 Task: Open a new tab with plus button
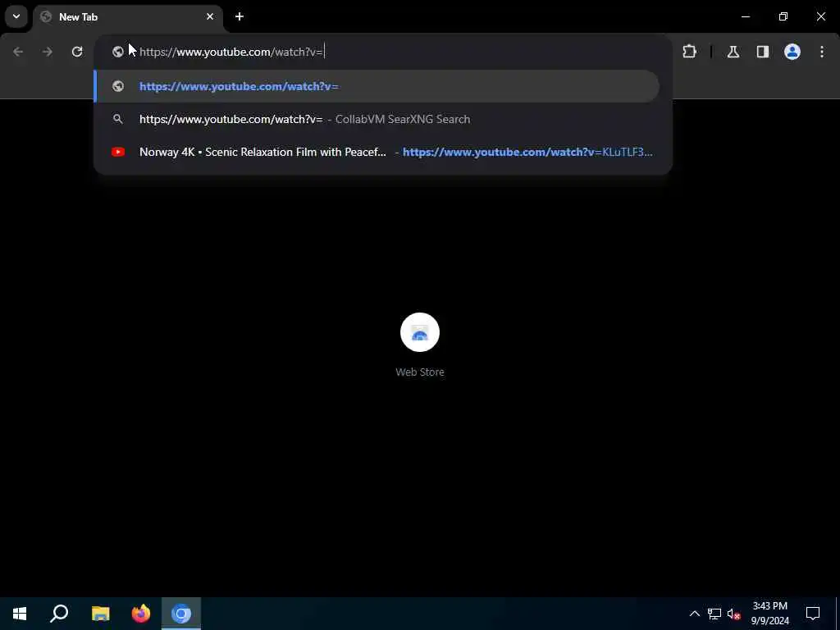240,16
